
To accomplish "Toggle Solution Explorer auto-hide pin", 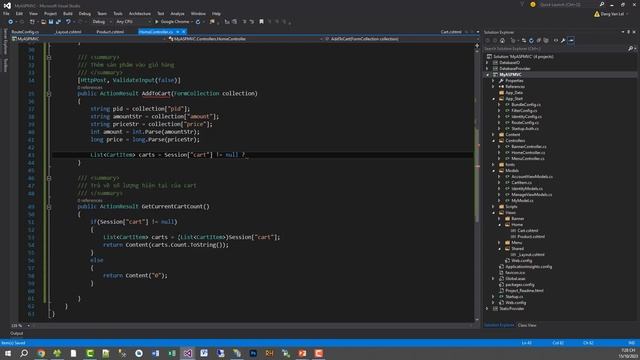I will (628, 32).
